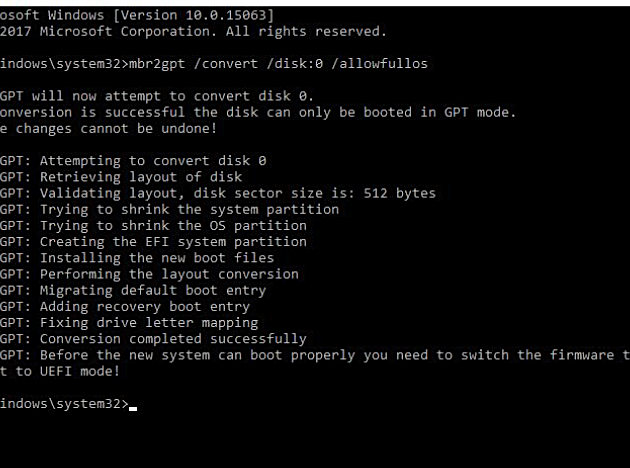The width and height of the screenshot is (630, 468).
Task: Click the "Adding recovery boot entry" line
Action: [x=145, y=306]
